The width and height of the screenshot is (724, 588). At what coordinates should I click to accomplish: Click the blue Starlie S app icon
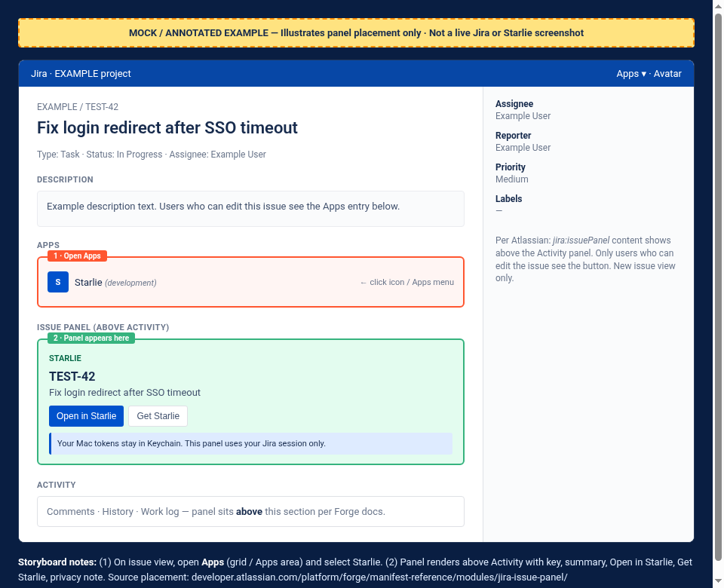click(x=58, y=282)
